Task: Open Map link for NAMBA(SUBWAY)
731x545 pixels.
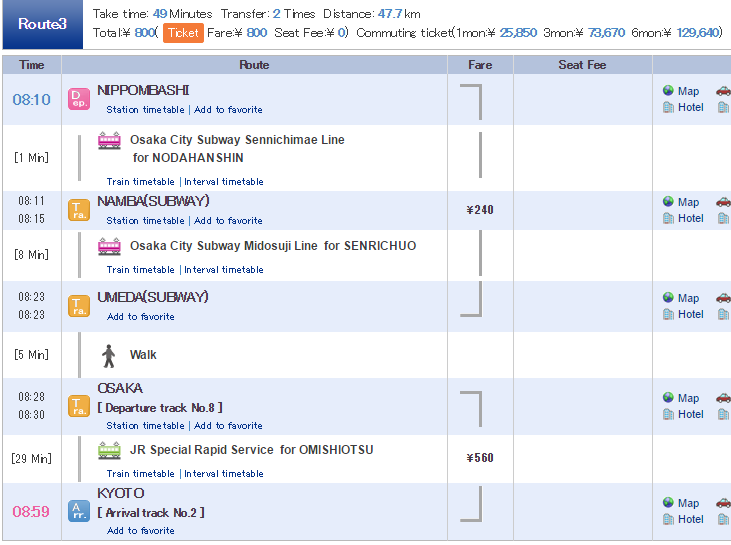Action: 688,202
